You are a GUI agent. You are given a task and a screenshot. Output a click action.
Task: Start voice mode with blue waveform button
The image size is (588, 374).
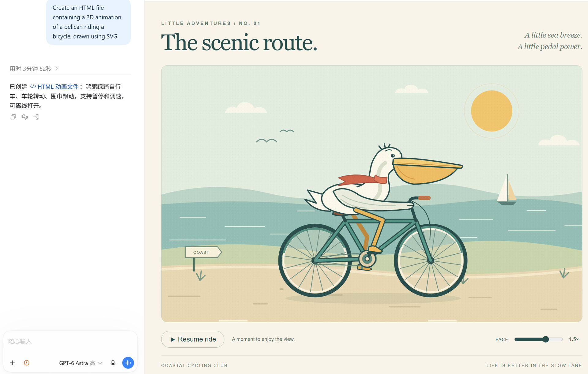128,363
